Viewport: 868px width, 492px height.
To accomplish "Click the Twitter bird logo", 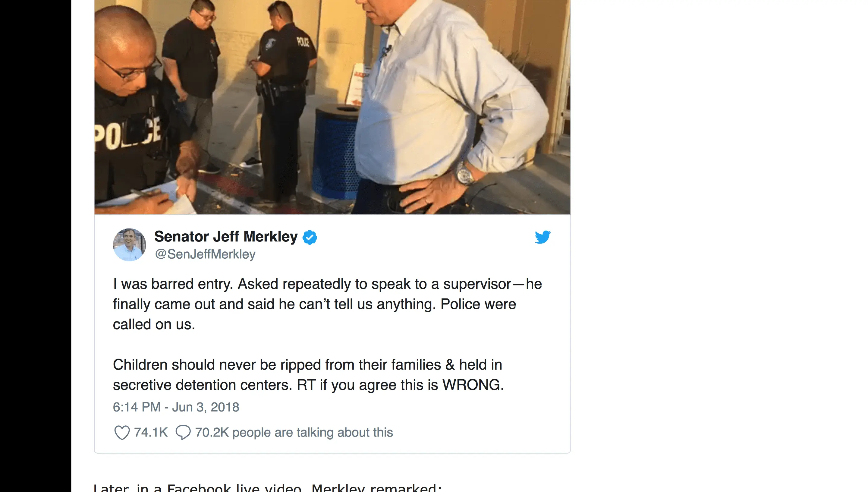I will point(542,237).
